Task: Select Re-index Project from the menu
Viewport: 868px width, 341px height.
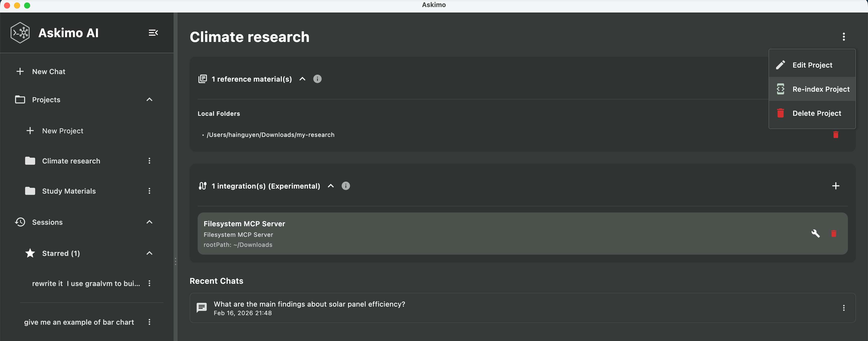Action: [821, 89]
